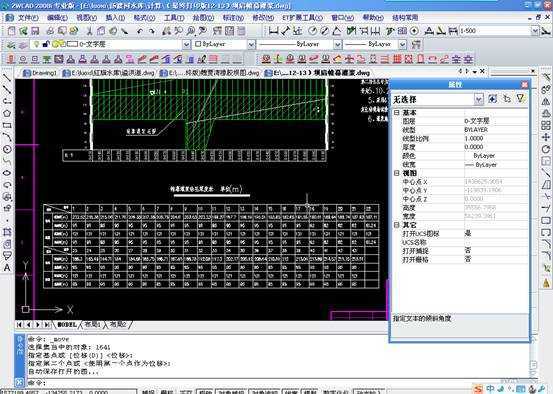Open the layer dropdown showing 0-文字层
This screenshot has height=394, width=553.
186,44
